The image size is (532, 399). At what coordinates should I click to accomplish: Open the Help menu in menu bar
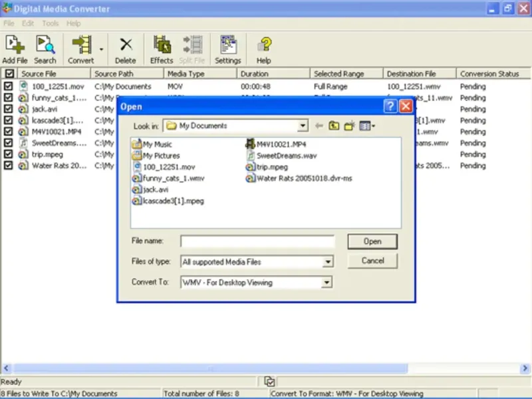pyautogui.click(x=74, y=23)
